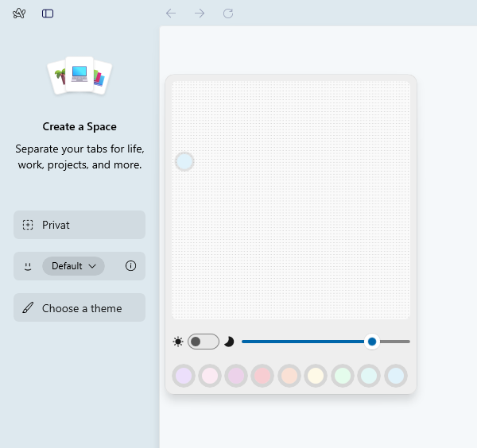Click the brush icon beside Choose a theme
The height and width of the screenshot is (448, 477).
28,307
